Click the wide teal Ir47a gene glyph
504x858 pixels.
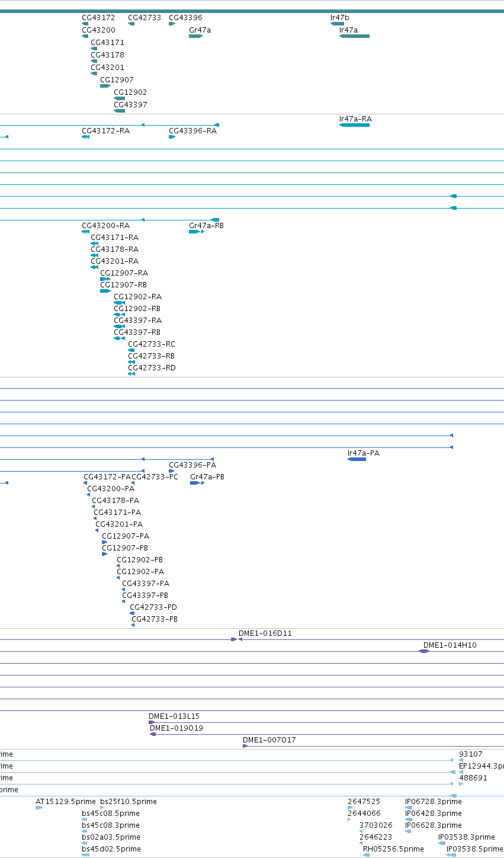354,36
